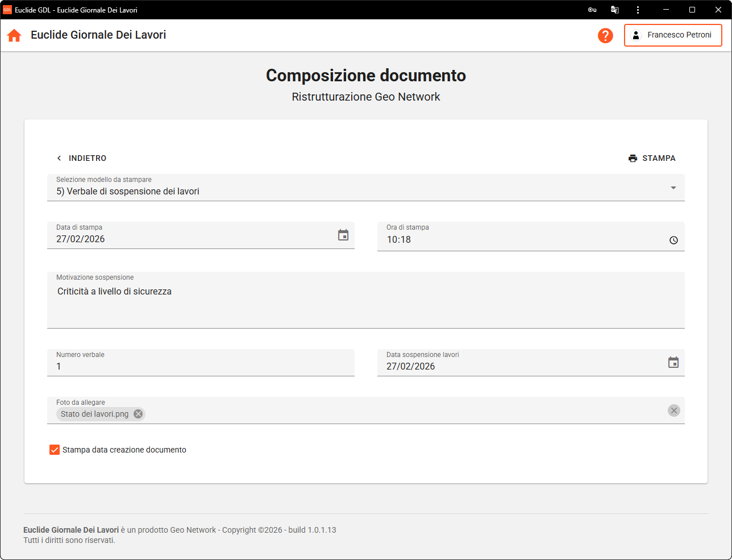Open the three-dot window menu
This screenshot has width=732, height=560.
[x=638, y=10]
